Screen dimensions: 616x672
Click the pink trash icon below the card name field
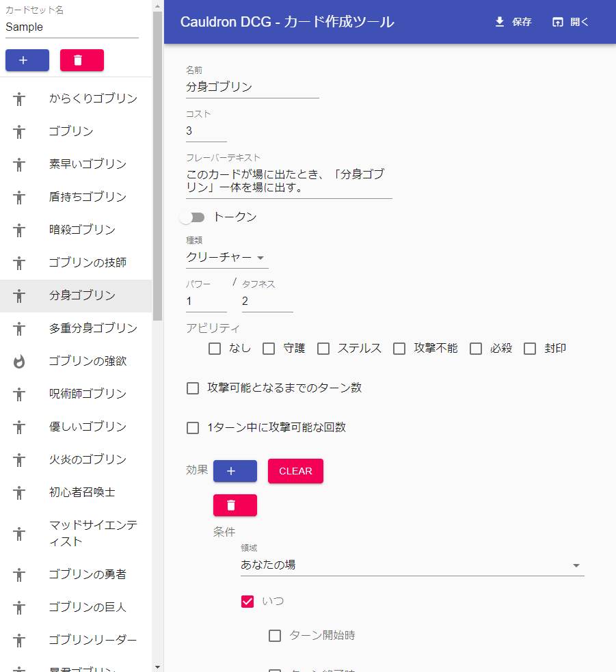82,60
